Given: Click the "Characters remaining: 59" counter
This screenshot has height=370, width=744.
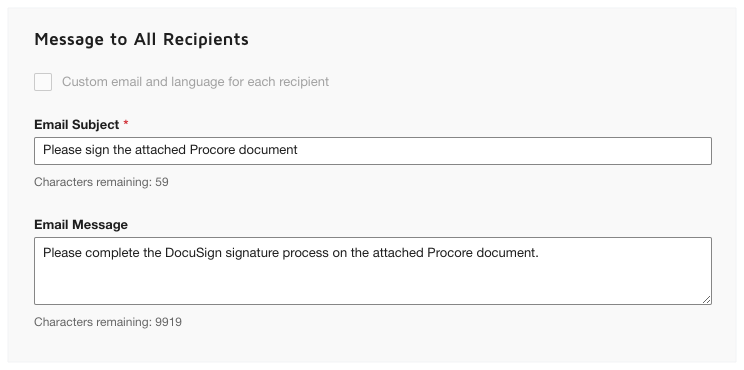Looking at the screenshot, I should pos(101,182).
